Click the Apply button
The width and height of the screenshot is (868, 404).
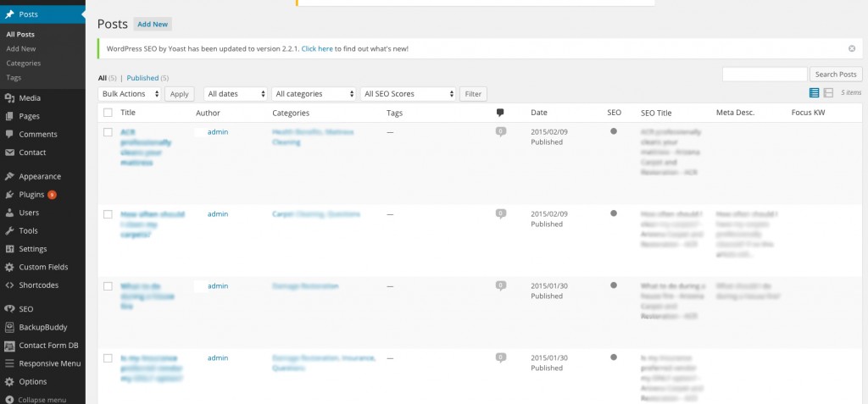(x=180, y=94)
